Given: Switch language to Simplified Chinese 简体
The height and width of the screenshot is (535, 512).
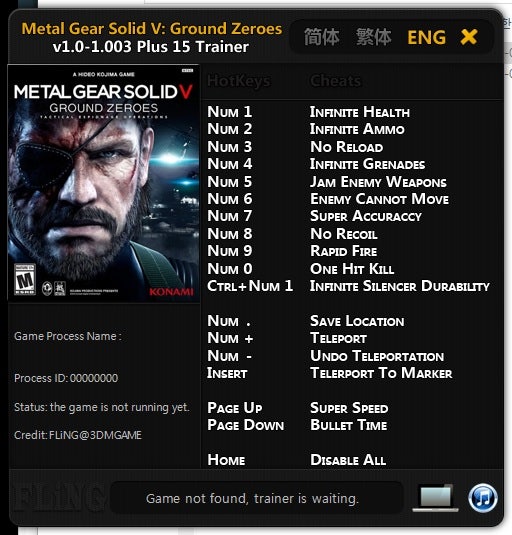Looking at the screenshot, I should pyautogui.click(x=321, y=37).
